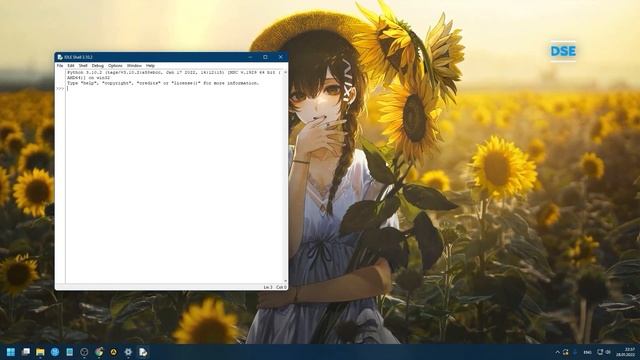
Task: Click the 'Type "help", "copyright"' info line
Action: pyautogui.click(x=163, y=83)
